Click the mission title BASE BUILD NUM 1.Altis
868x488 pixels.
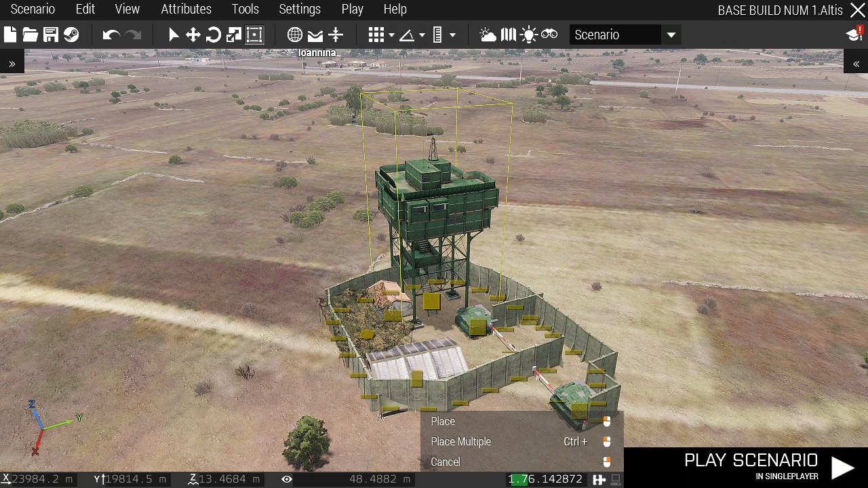pos(780,9)
